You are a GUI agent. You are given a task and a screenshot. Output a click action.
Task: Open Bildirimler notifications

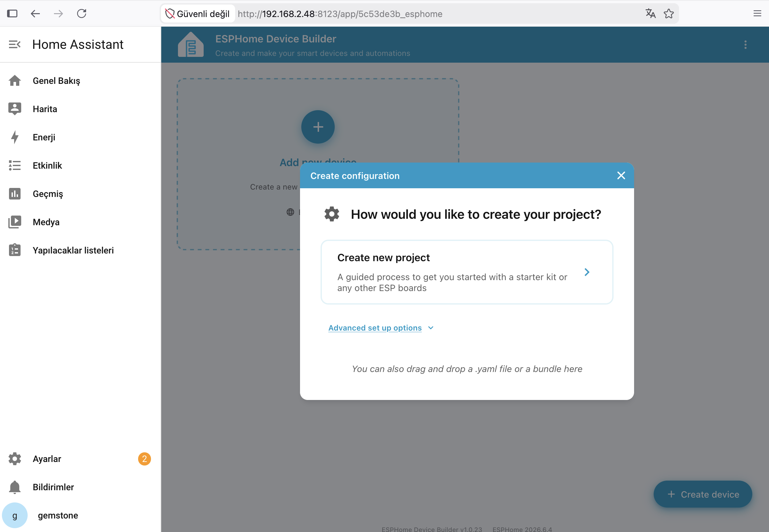click(x=80, y=487)
